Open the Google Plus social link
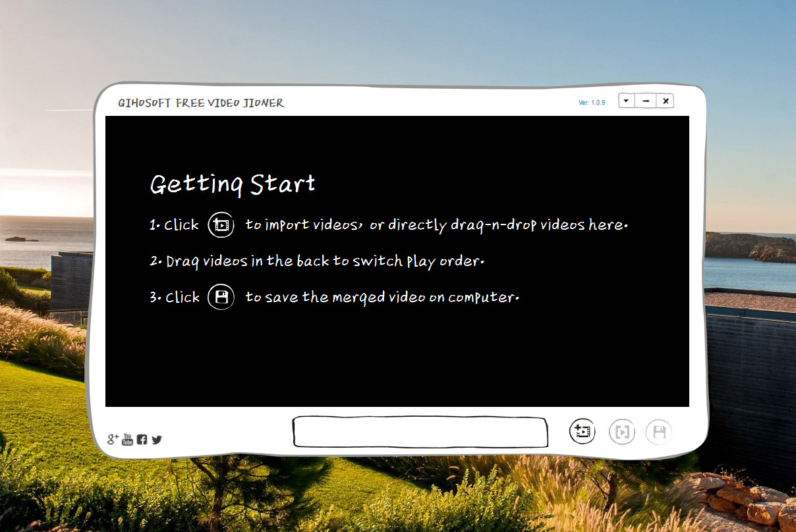 tap(113, 439)
